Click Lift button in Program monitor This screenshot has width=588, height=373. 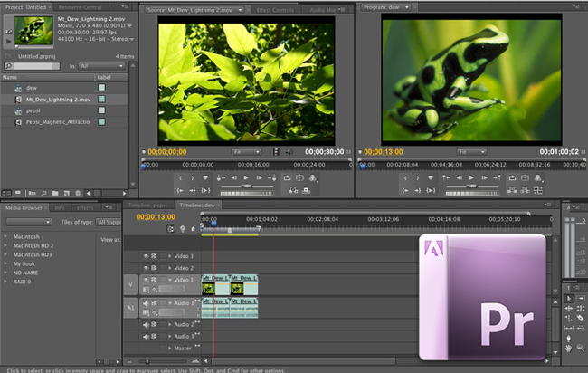[x=512, y=191]
